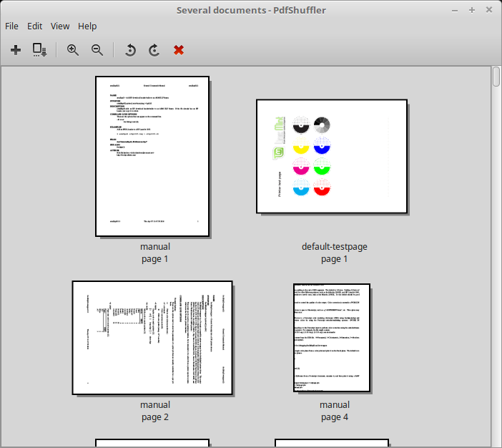Viewport: 502px width, 448px height.
Task: Click the Add PDF plus icon
Action: tap(16, 50)
